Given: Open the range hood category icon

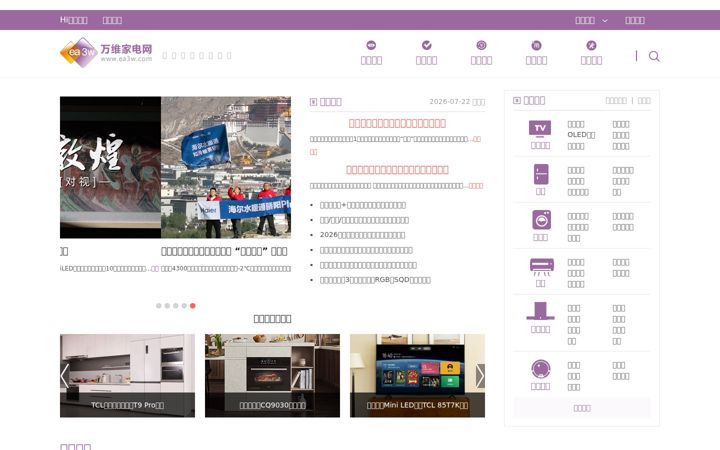Looking at the screenshot, I should [x=540, y=311].
